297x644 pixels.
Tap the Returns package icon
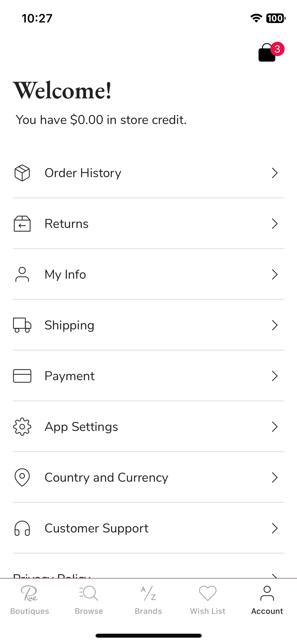click(22, 224)
